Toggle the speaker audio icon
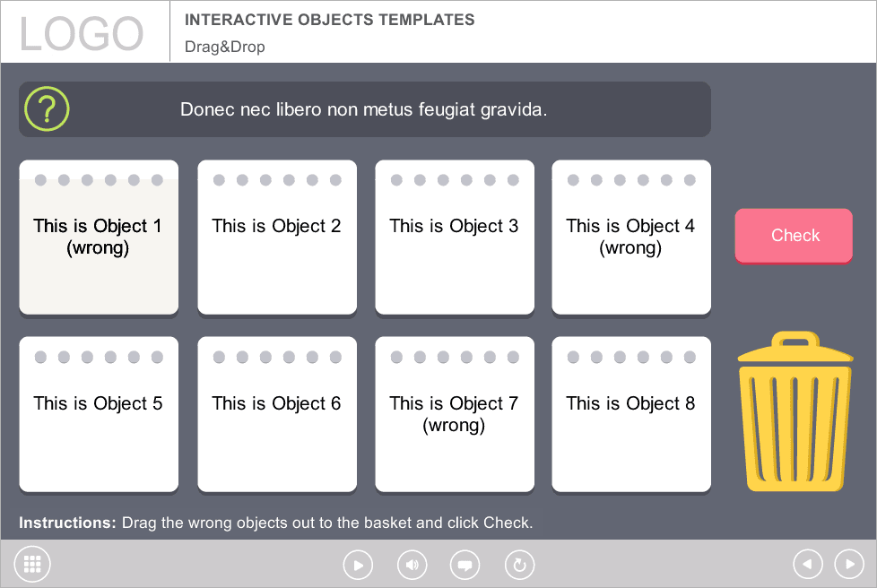 [412, 565]
